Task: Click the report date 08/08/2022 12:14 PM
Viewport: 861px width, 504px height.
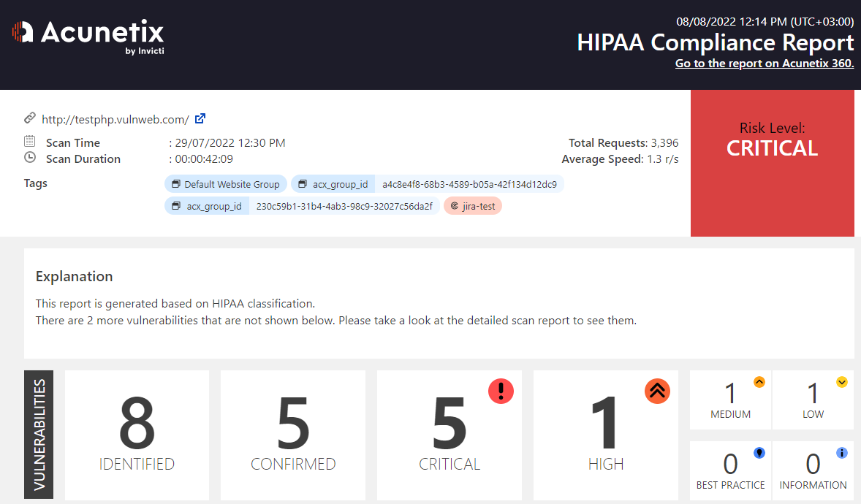Action: (765, 21)
